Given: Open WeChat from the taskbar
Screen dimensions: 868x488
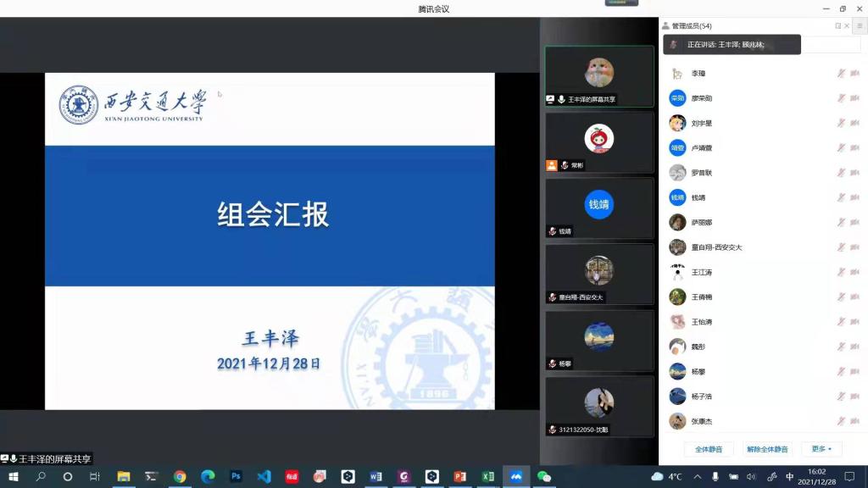Looking at the screenshot, I should [543, 477].
